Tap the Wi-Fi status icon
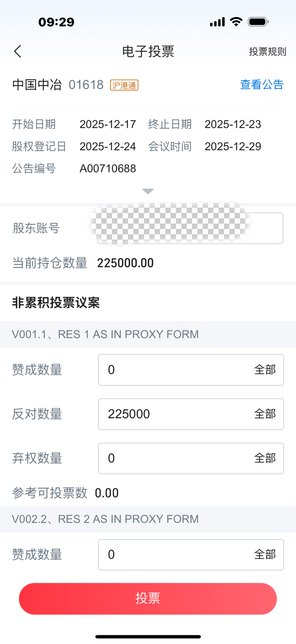 pos(236,22)
